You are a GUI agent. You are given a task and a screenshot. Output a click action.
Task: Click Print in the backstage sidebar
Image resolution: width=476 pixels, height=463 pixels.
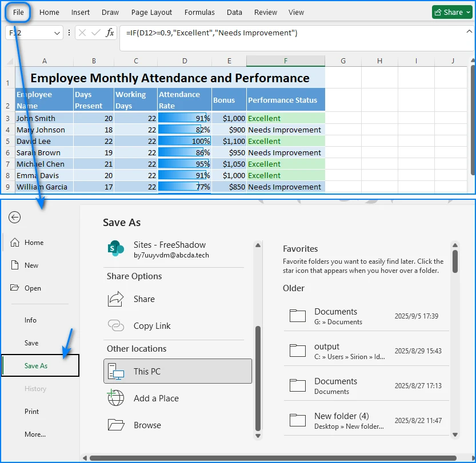click(x=31, y=412)
